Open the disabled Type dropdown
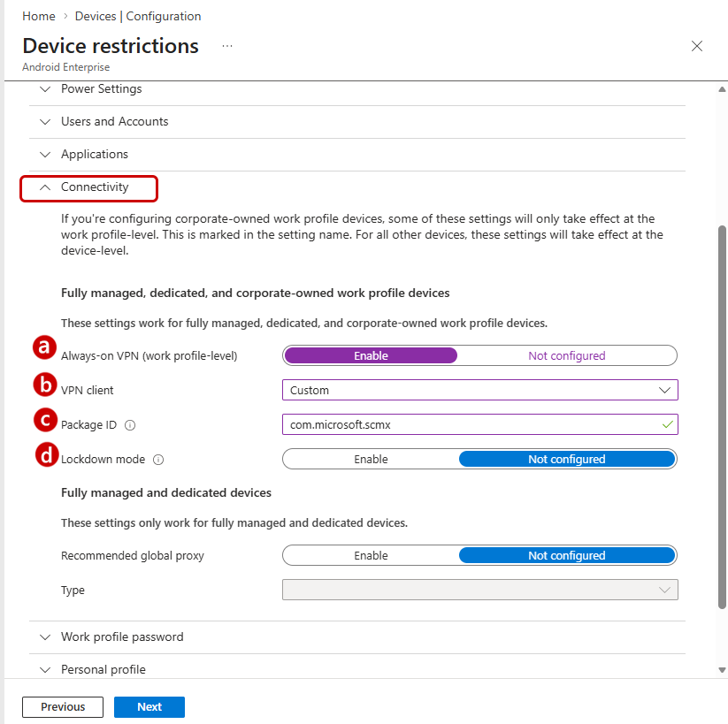 (x=480, y=590)
